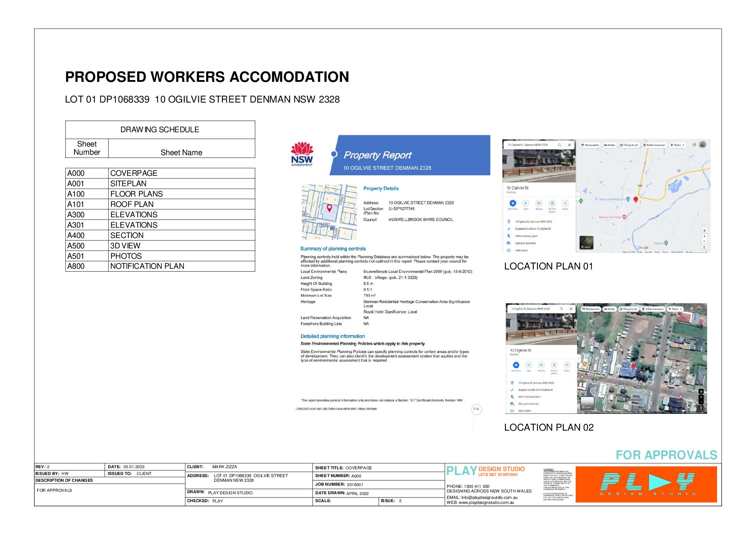Select Public transport chip in Location Plan 01

click(654, 145)
